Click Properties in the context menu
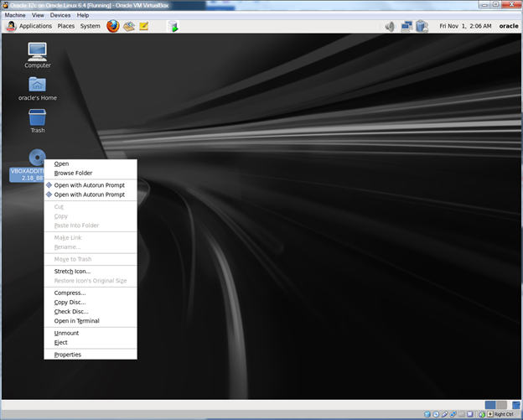The height and width of the screenshot is (420, 523). [68, 355]
